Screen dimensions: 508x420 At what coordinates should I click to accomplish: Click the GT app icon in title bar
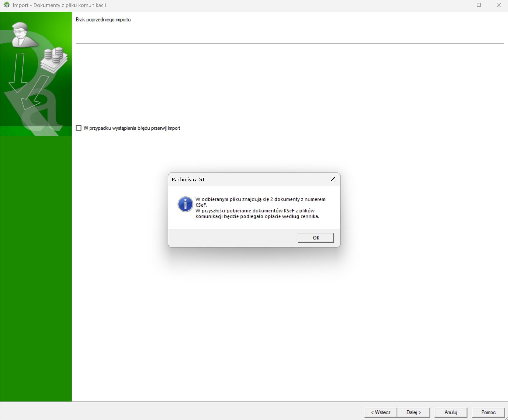(x=7, y=5)
